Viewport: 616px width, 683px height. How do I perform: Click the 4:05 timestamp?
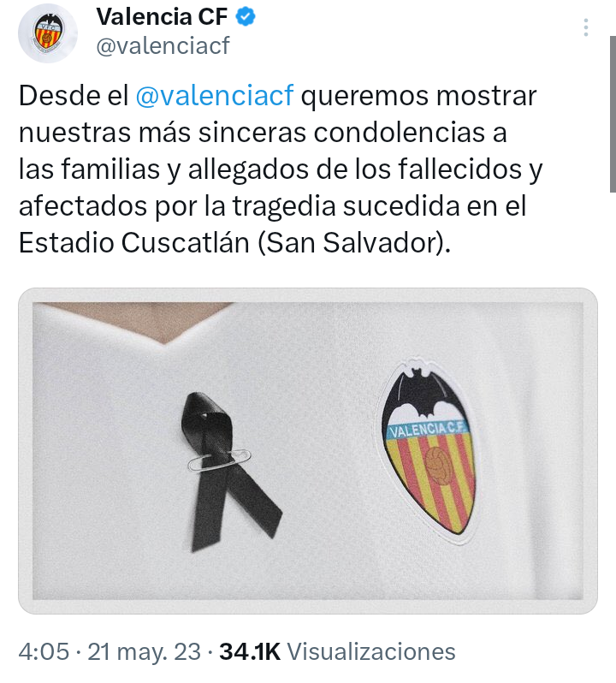[x=44, y=651]
